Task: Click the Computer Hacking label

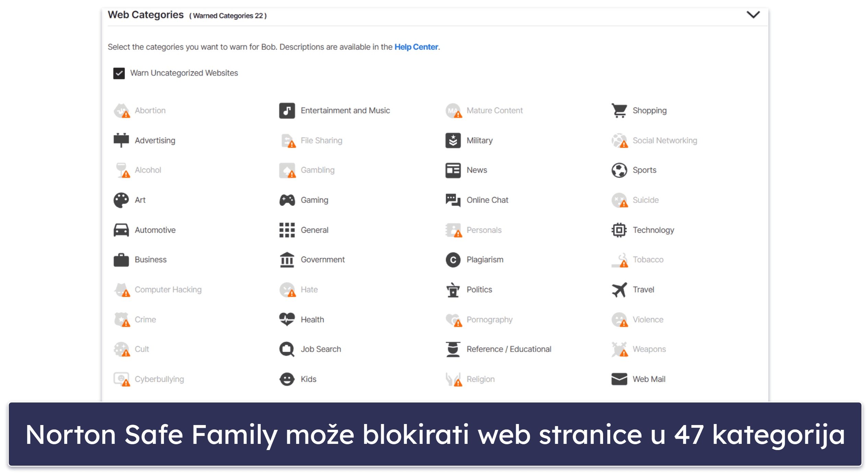Action: pos(168,290)
